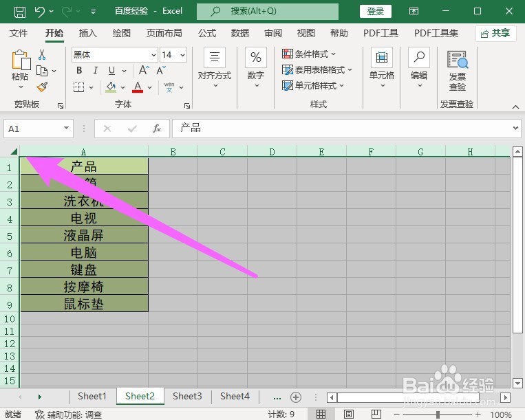This screenshot has width=525, height=420.
Task: Switch to the 公式 tab
Action: (207, 33)
